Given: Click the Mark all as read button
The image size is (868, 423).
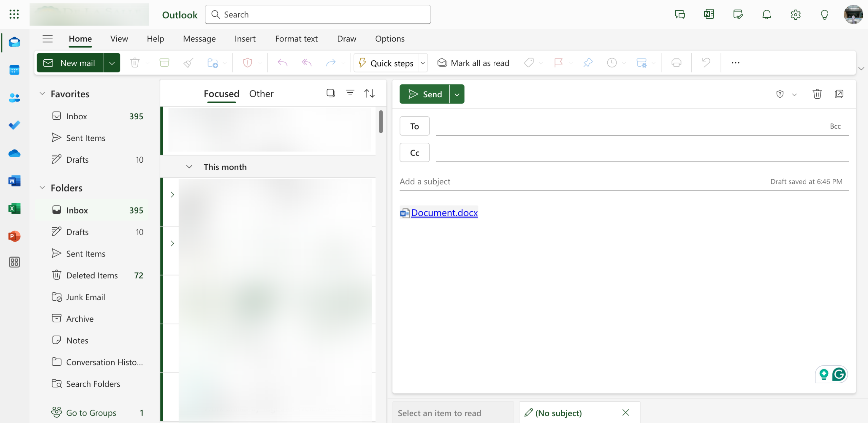Looking at the screenshot, I should pyautogui.click(x=473, y=63).
